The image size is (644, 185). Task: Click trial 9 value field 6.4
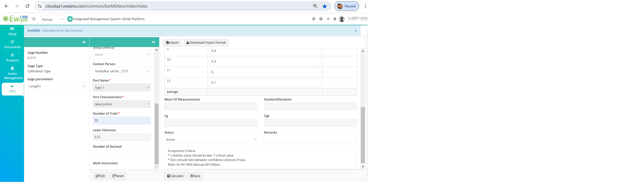point(265,51)
